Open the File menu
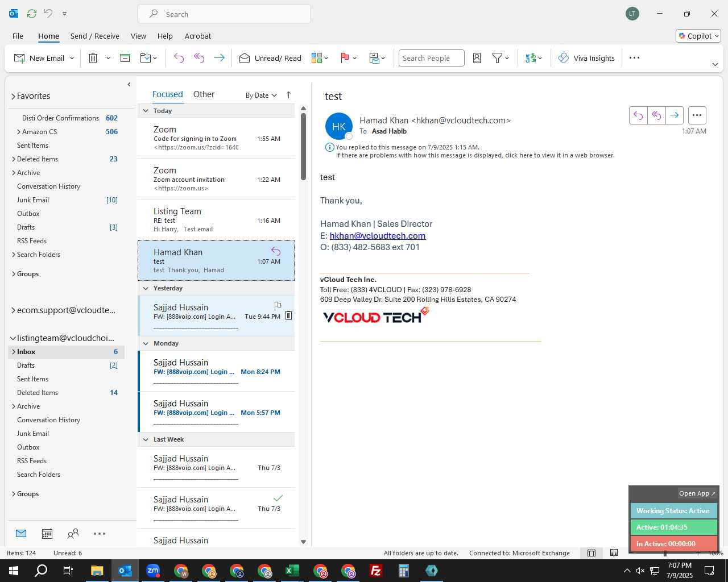 coord(18,36)
